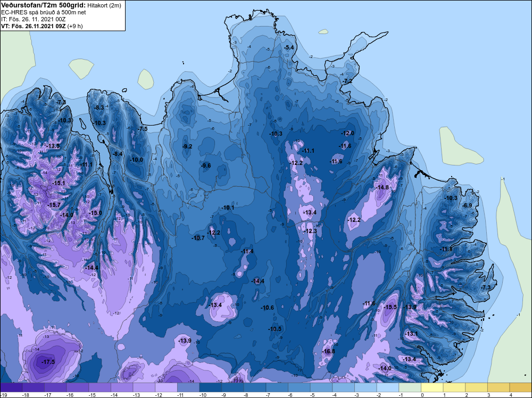Select the -8.4 temperature reading
Viewport: 532px width, 398px height.
click(117, 154)
